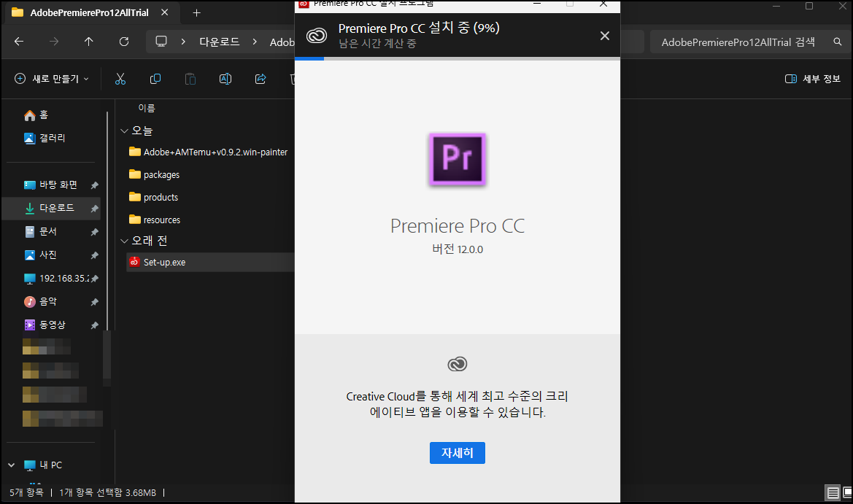Open the 새로 만들기 dropdown menu
853x504 pixels.
pos(51,79)
